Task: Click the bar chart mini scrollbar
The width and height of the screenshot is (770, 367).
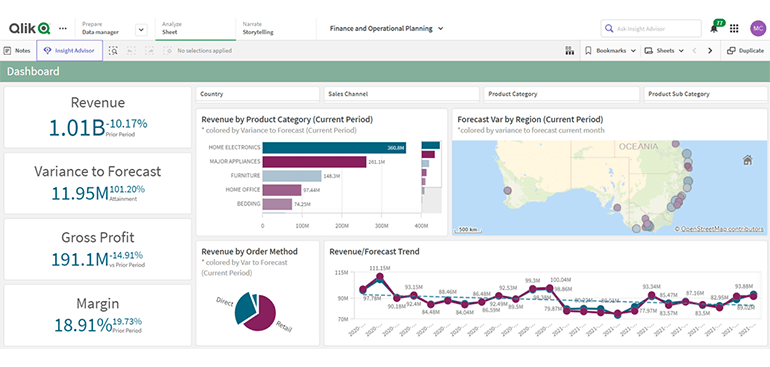Action: coord(431,178)
